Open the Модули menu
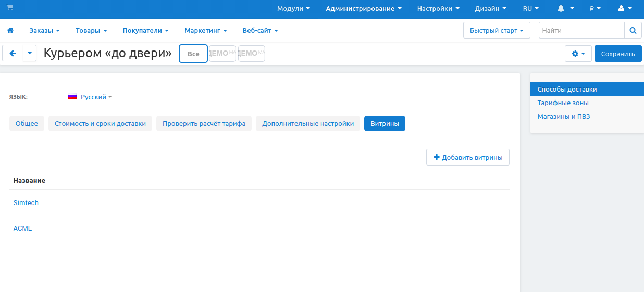The image size is (644, 292). tap(293, 9)
